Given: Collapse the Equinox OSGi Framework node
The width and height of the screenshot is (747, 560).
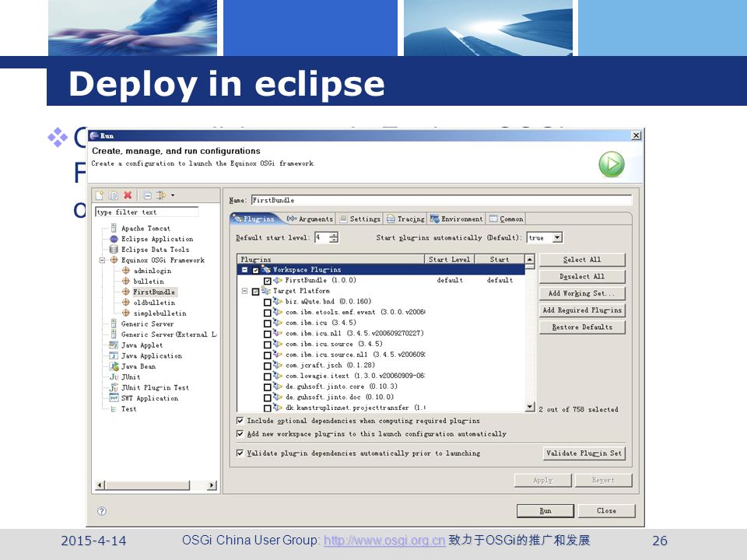Looking at the screenshot, I should [x=102, y=261].
